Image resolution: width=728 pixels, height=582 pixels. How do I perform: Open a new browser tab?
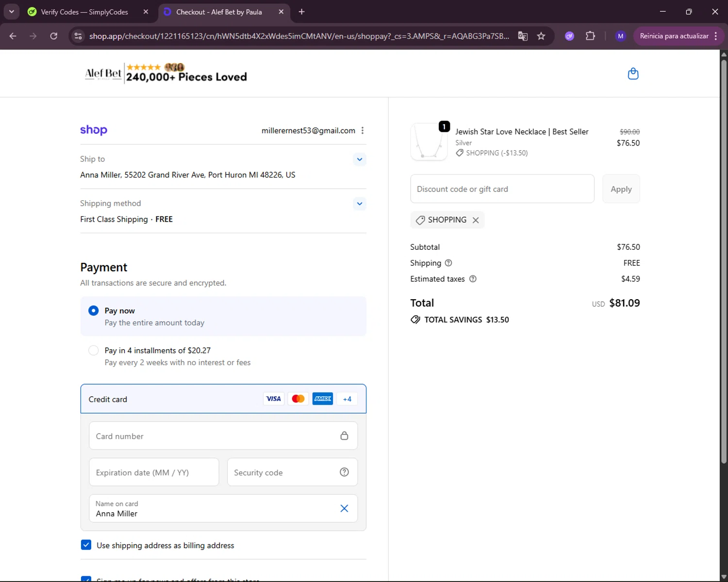[x=301, y=12]
